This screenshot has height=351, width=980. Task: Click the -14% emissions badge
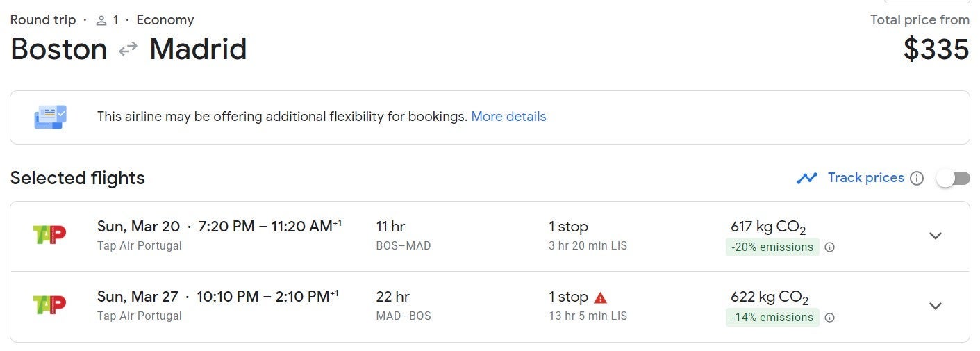click(772, 318)
